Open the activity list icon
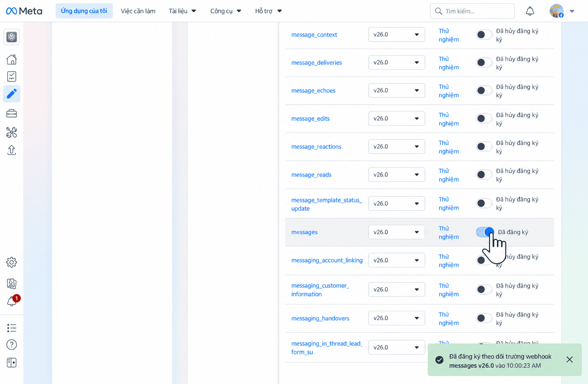Viewport: 588px width, 384px height. pyautogui.click(x=12, y=328)
